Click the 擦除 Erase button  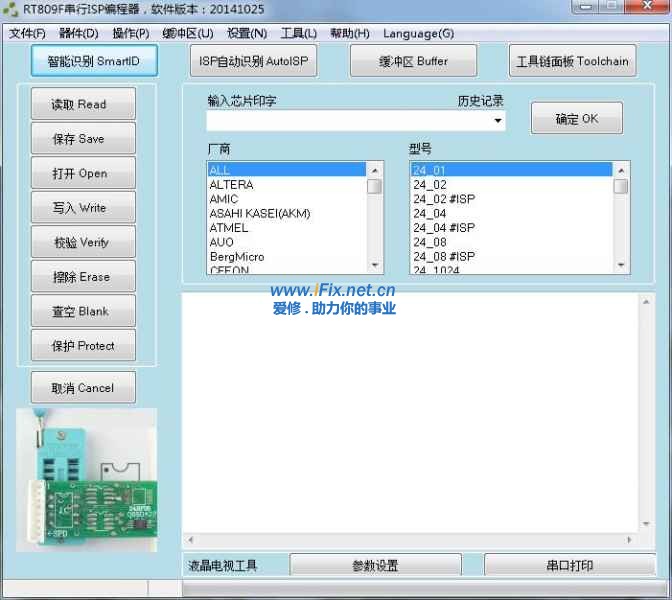(x=83, y=276)
